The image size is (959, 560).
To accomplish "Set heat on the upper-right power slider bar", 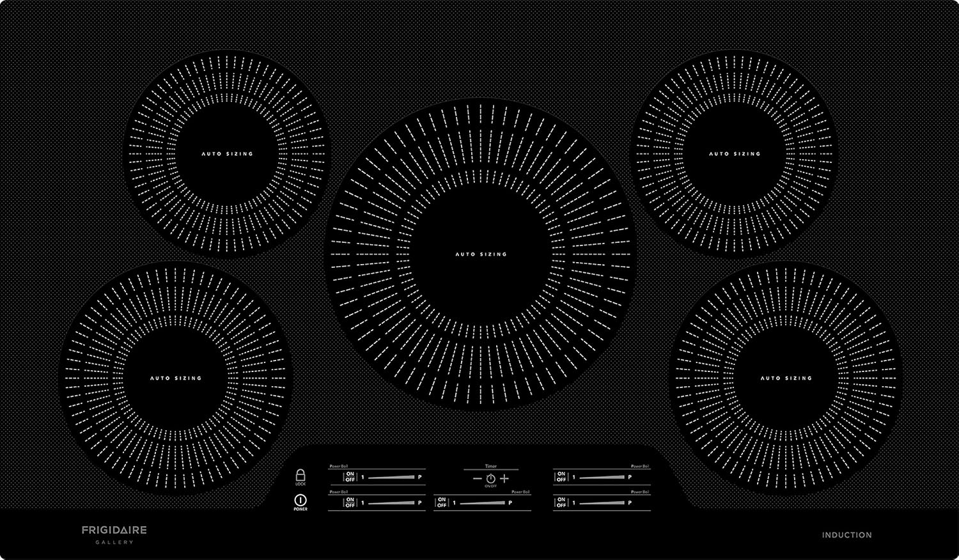I will point(602,477).
